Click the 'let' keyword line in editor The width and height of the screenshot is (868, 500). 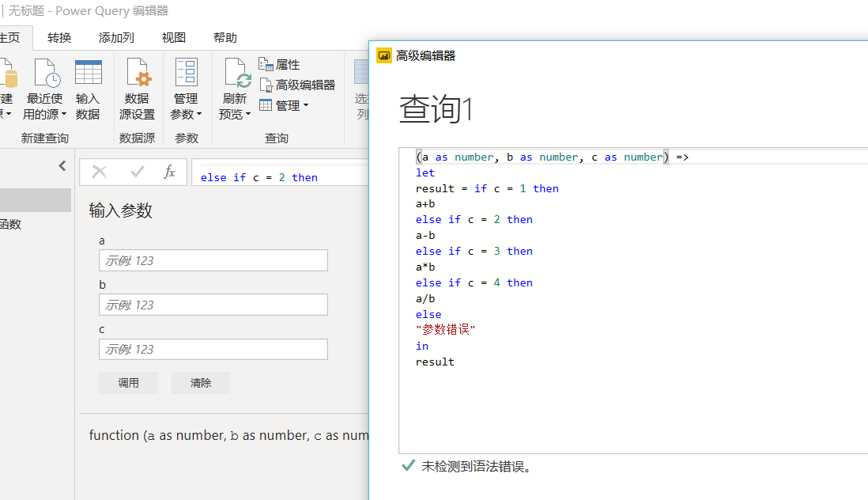(x=425, y=172)
